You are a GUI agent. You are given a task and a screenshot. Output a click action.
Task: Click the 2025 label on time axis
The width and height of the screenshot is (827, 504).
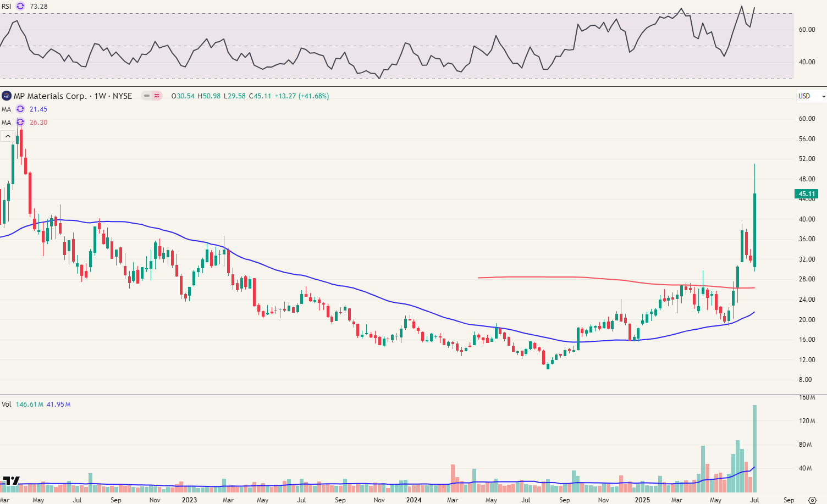tap(642, 500)
